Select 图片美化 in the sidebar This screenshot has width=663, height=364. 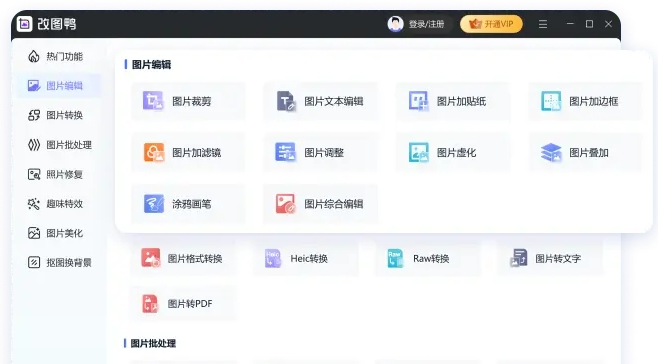coord(59,233)
